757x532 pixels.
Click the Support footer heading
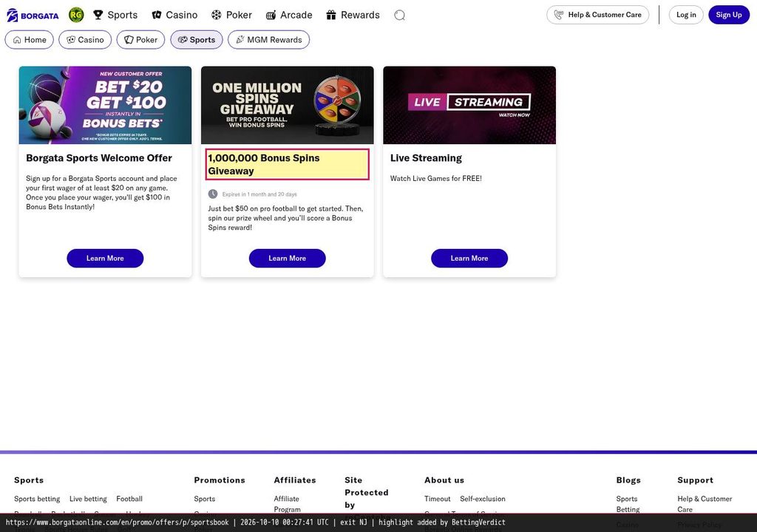click(x=695, y=480)
